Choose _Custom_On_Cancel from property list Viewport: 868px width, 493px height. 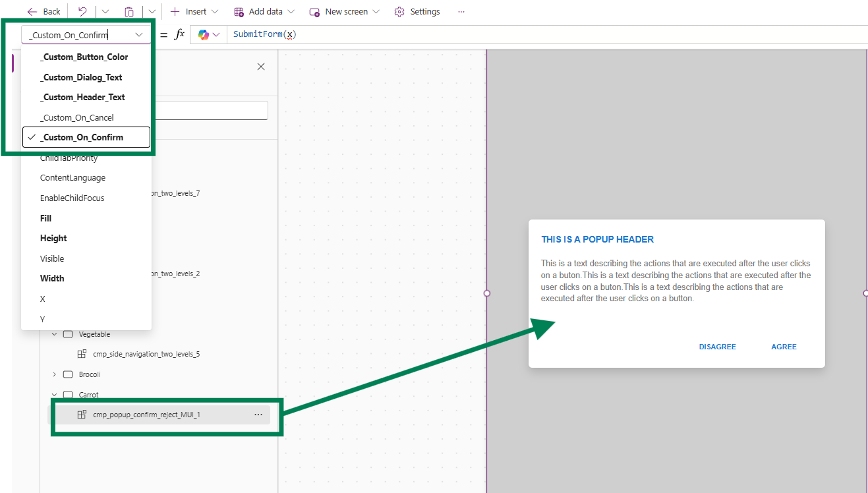coord(76,117)
